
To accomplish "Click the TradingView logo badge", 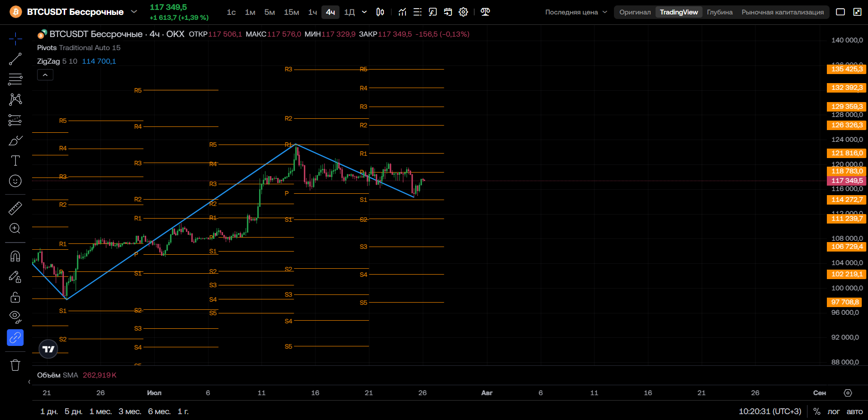I will (x=48, y=349).
